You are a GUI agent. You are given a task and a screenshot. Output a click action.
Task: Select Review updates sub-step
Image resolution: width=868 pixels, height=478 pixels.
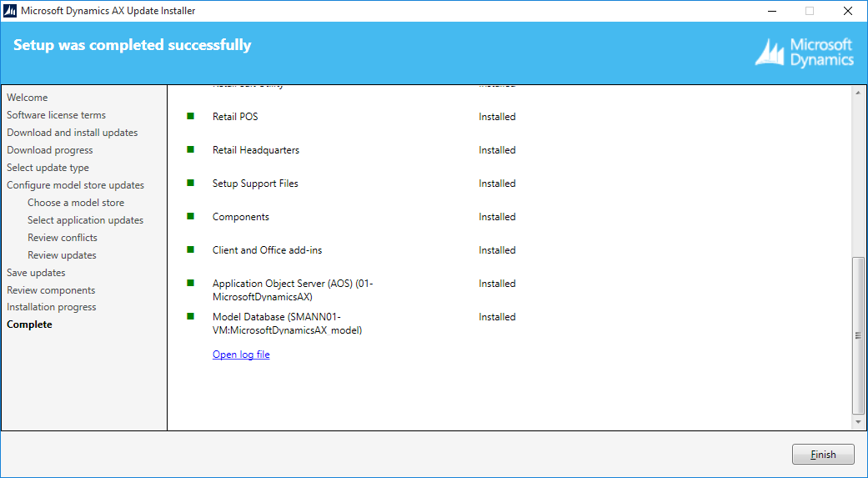tap(62, 255)
